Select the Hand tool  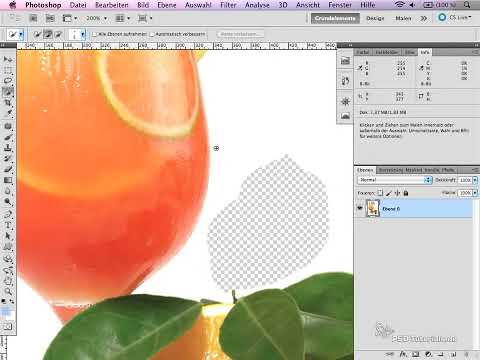pos(8,281)
